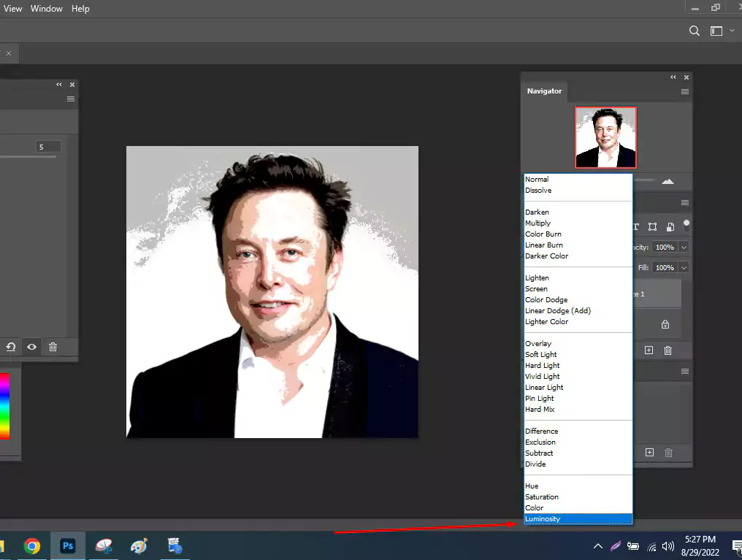Viewport: 742px width, 560px height.
Task: Expand the Fill dropdown arrow
Action: (x=684, y=267)
